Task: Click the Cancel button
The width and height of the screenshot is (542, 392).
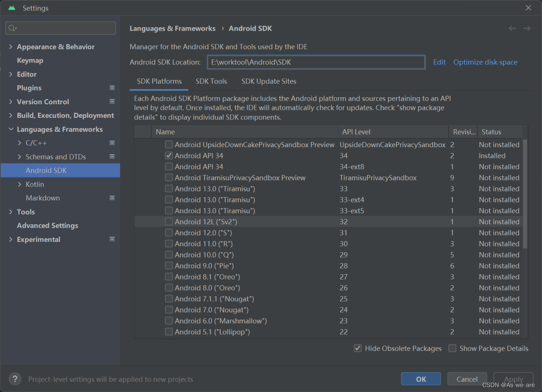Action: (467, 379)
